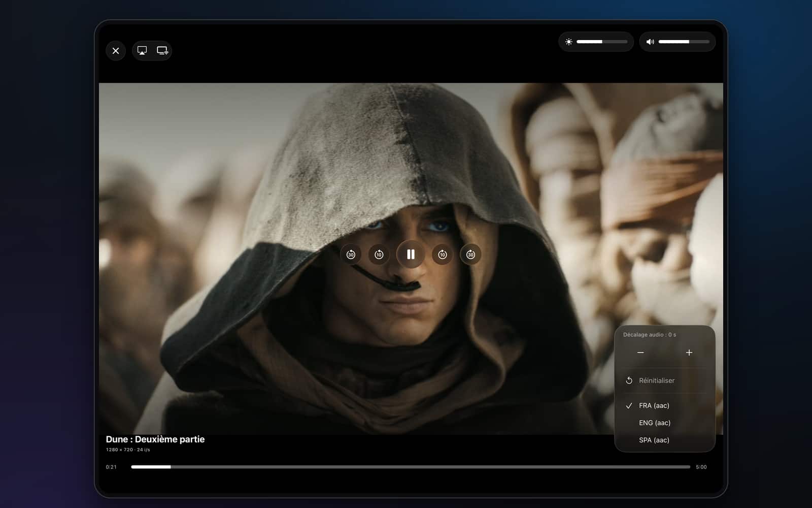Adjust the volume slider
Viewport: 812px width, 508px height.
click(684, 42)
